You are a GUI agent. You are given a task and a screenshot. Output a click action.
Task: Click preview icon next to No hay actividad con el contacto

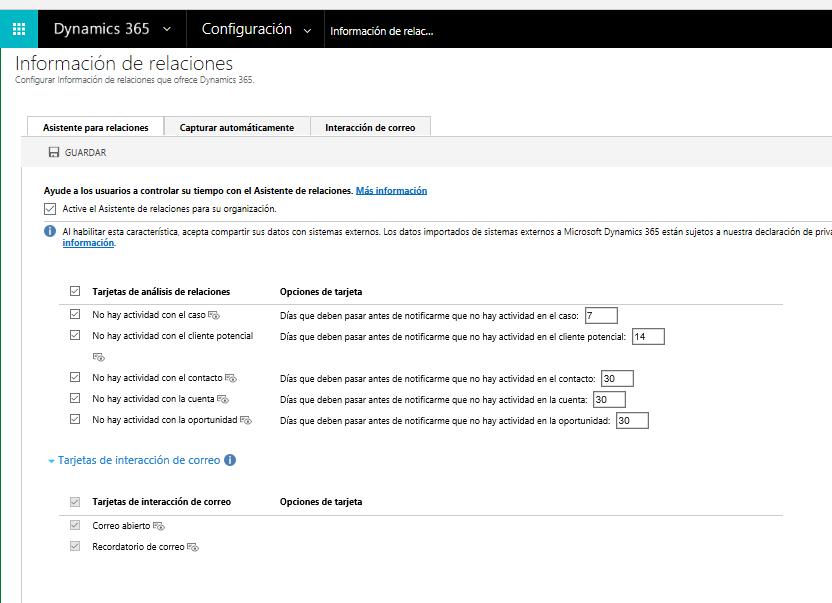pyautogui.click(x=230, y=379)
